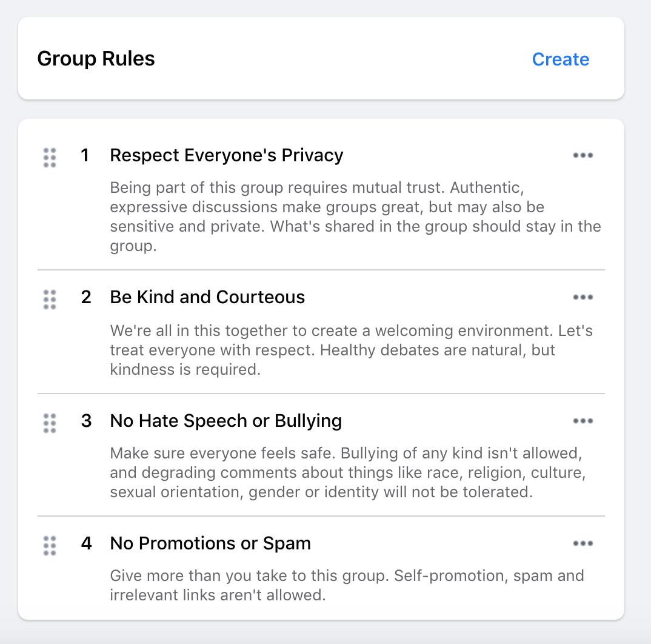
Task: Select the Respect Everyone's Privacy rule title
Action: point(226,155)
